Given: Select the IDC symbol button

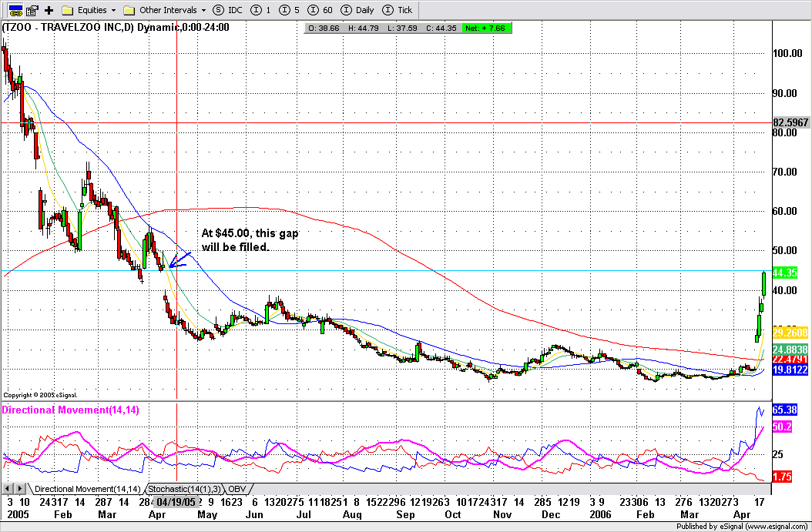Looking at the screenshot, I should point(228,10).
